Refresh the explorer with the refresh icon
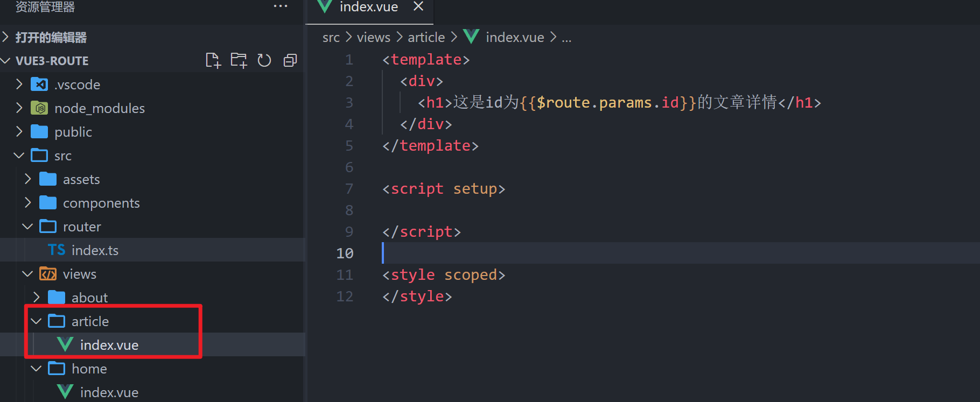980x402 pixels. pos(264,60)
